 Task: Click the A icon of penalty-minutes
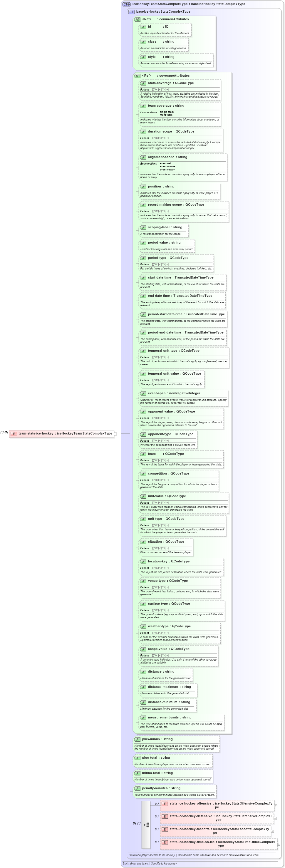click(137, 788)
